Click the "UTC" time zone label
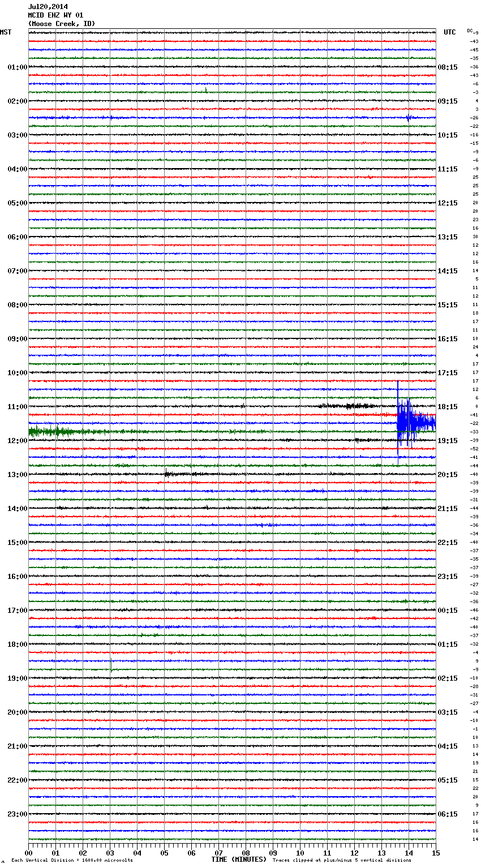The width and height of the screenshot is (481, 868). click(x=450, y=32)
